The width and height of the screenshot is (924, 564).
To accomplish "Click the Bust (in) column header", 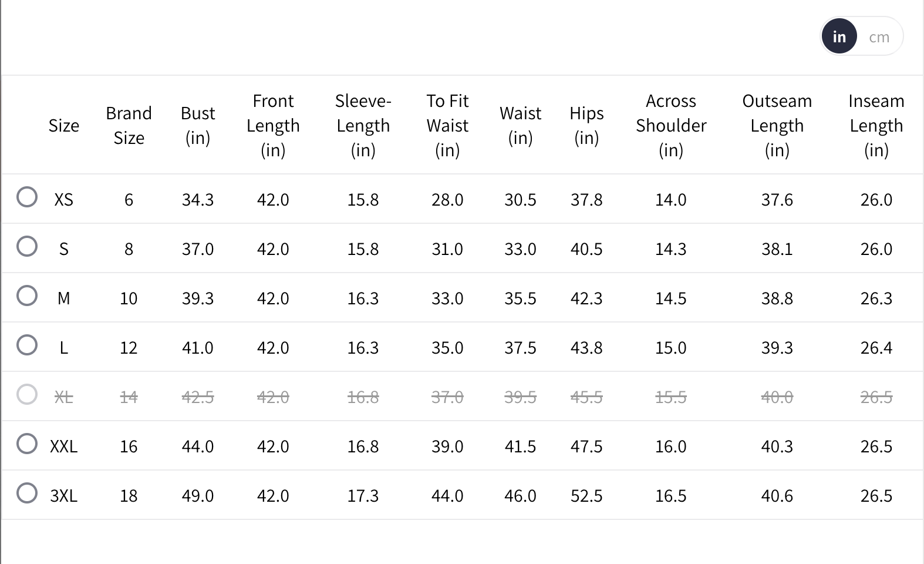I will [x=198, y=125].
